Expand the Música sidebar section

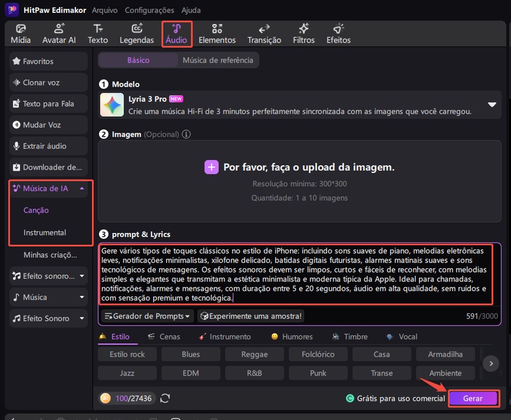point(82,297)
